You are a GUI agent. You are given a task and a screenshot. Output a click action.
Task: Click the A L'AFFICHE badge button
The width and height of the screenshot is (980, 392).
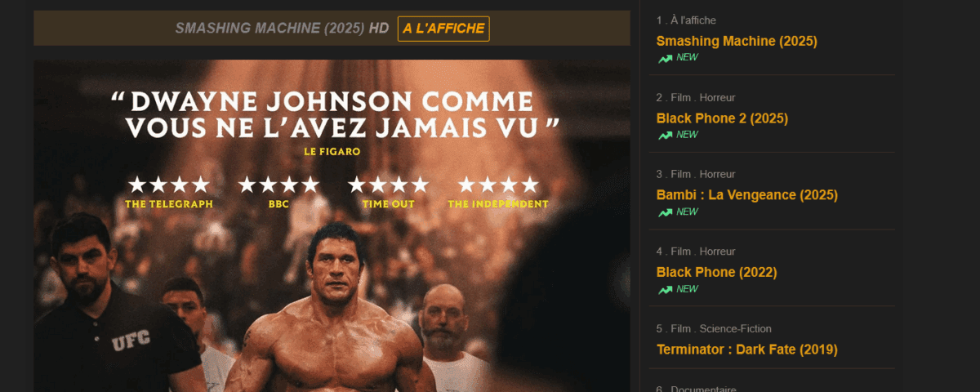click(x=443, y=29)
